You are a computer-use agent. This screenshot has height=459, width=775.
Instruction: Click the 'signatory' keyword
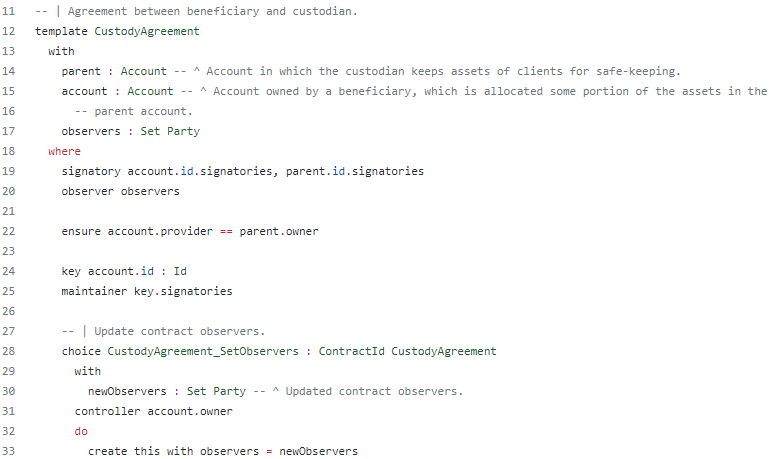click(x=91, y=171)
